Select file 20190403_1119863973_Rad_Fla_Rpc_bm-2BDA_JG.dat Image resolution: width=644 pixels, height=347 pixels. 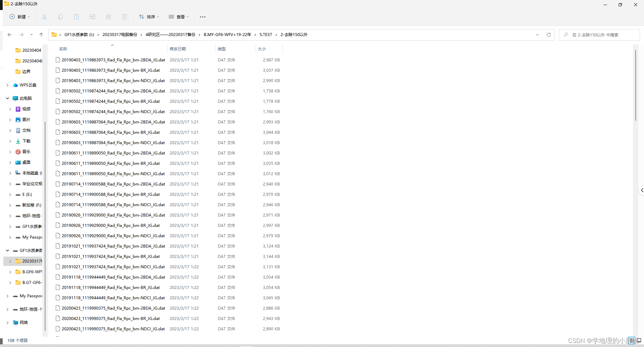point(113,60)
